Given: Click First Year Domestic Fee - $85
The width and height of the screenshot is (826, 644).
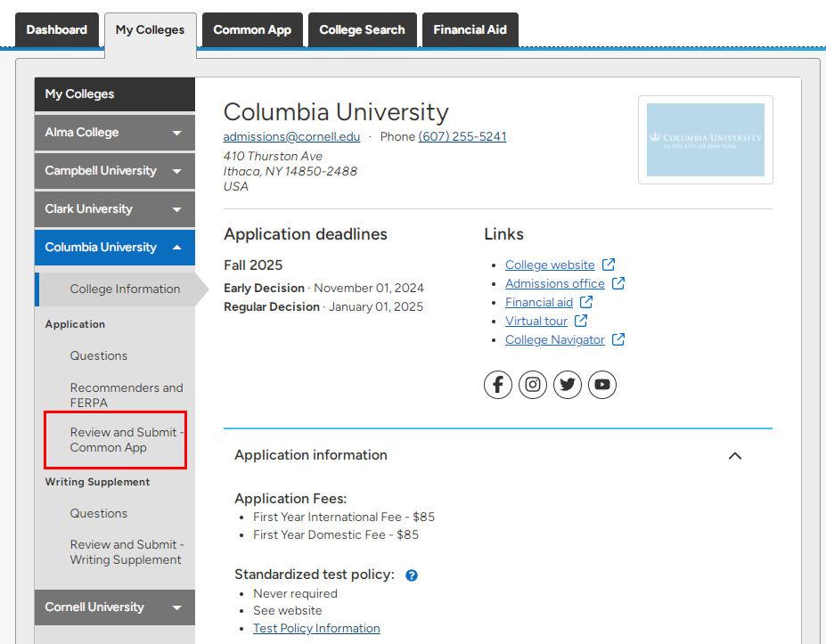Looking at the screenshot, I should [336, 535].
